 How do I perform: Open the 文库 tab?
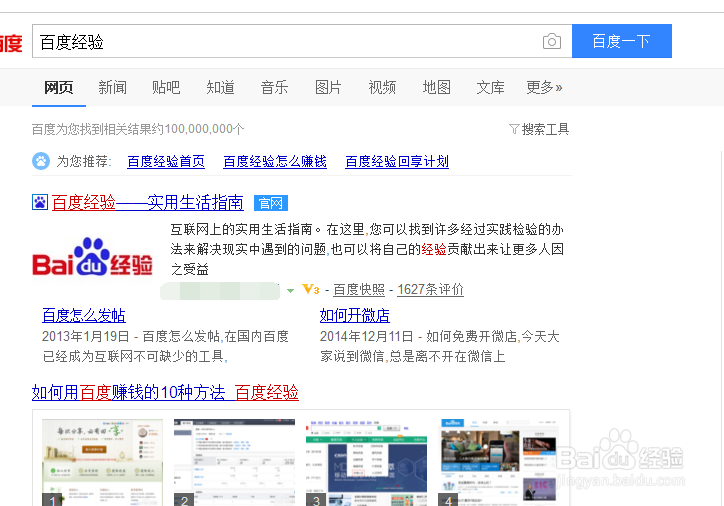(x=490, y=87)
